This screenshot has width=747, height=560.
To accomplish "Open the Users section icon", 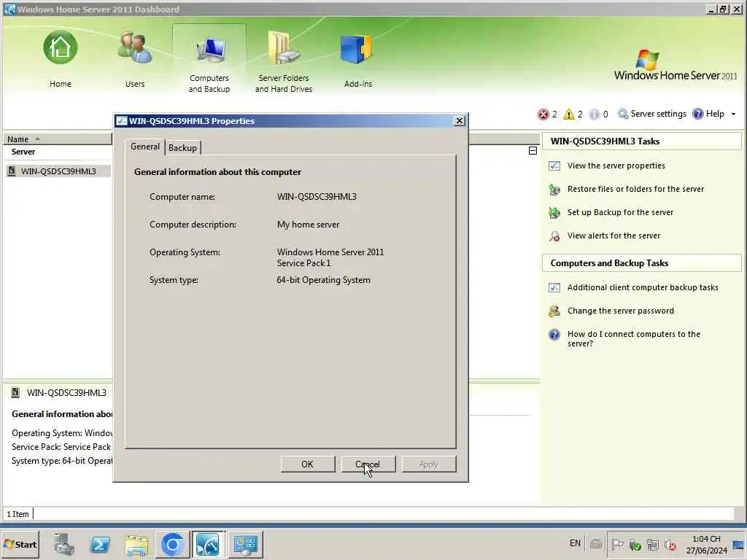I will point(135,47).
